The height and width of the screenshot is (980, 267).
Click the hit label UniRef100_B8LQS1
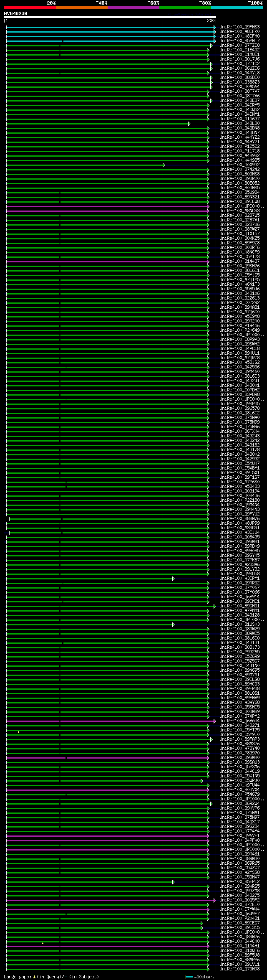(239, 693)
